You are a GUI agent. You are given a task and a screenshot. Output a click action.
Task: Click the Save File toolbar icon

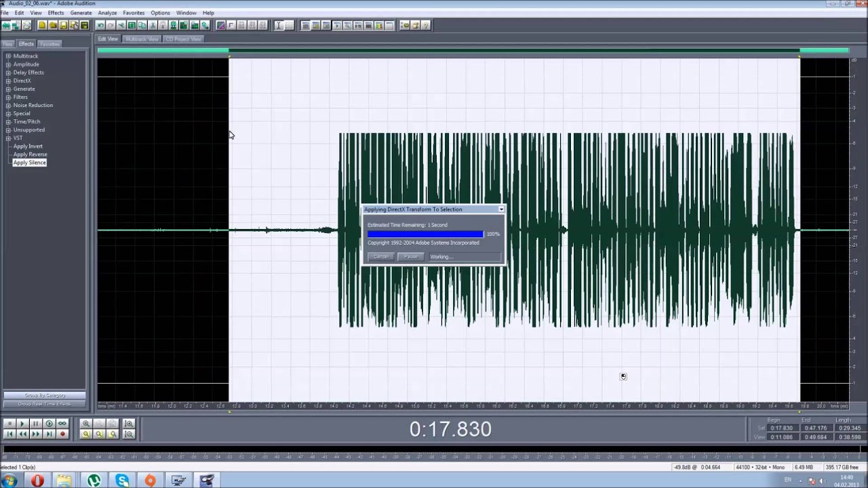64,25
